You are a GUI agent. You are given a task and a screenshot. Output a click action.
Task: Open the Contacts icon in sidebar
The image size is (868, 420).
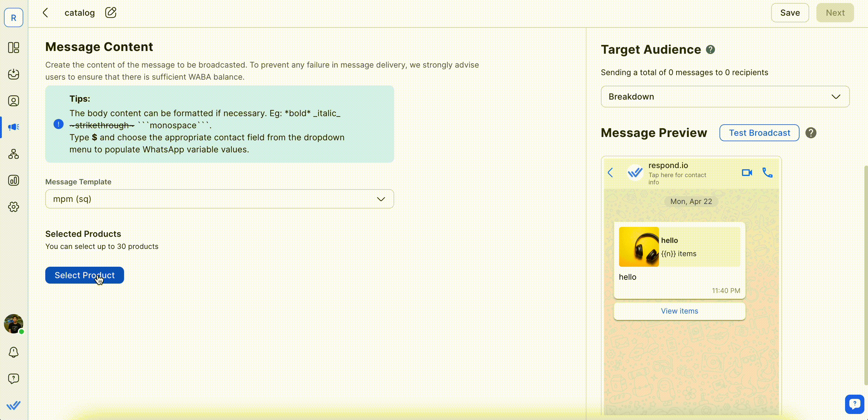click(14, 101)
